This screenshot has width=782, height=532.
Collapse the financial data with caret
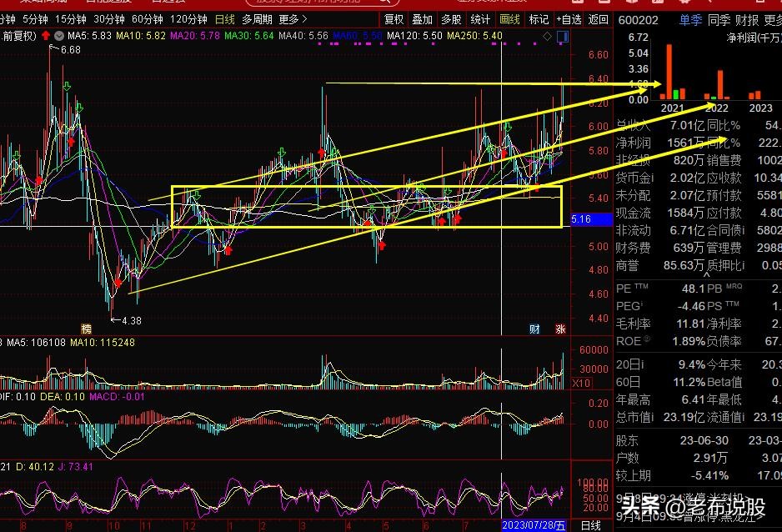coord(707,274)
